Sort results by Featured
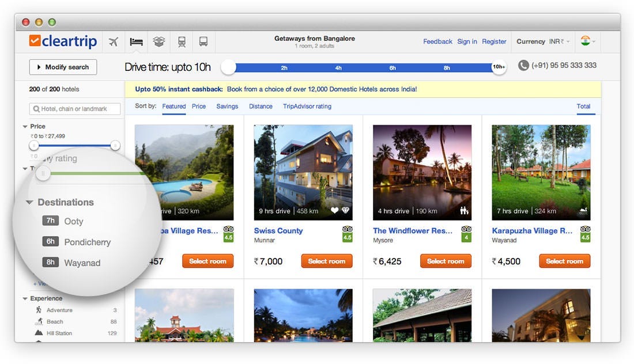The height and width of the screenshot is (364, 634). pos(174,106)
